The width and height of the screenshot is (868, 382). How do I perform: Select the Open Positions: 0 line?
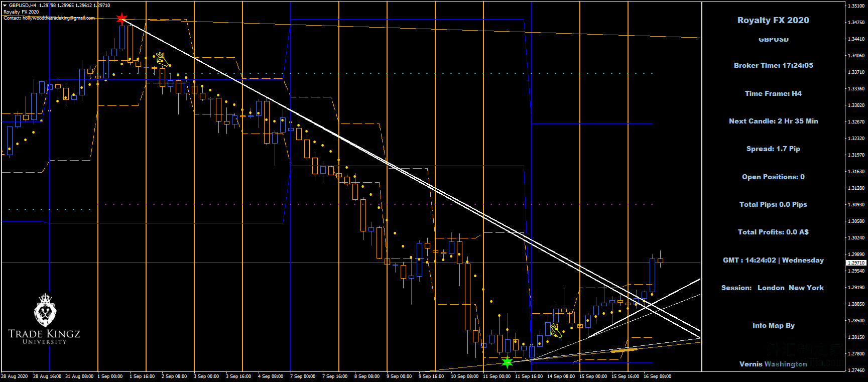coord(773,177)
